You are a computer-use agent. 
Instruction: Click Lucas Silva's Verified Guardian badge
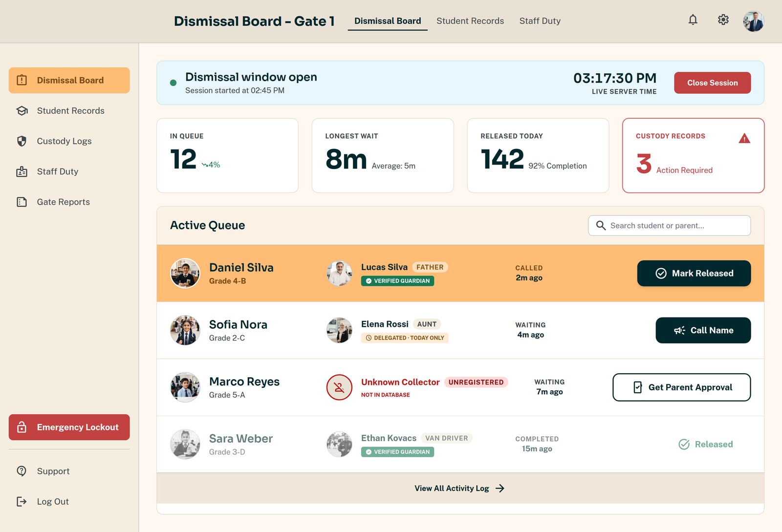point(397,281)
